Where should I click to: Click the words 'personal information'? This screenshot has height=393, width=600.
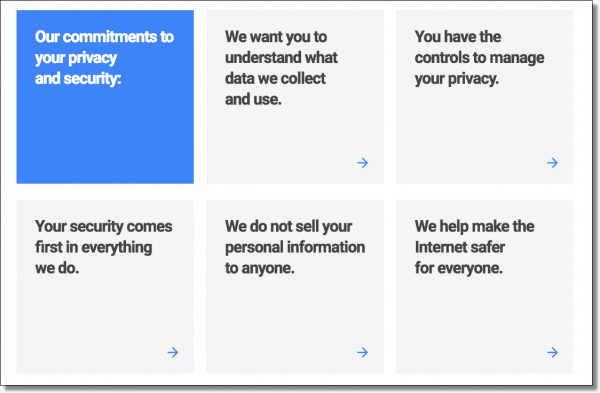pos(295,247)
